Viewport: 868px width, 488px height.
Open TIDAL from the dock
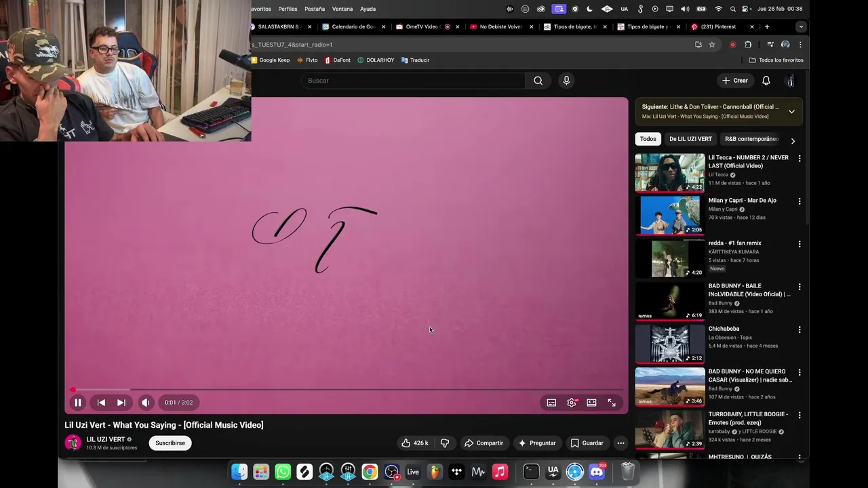(456, 472)
